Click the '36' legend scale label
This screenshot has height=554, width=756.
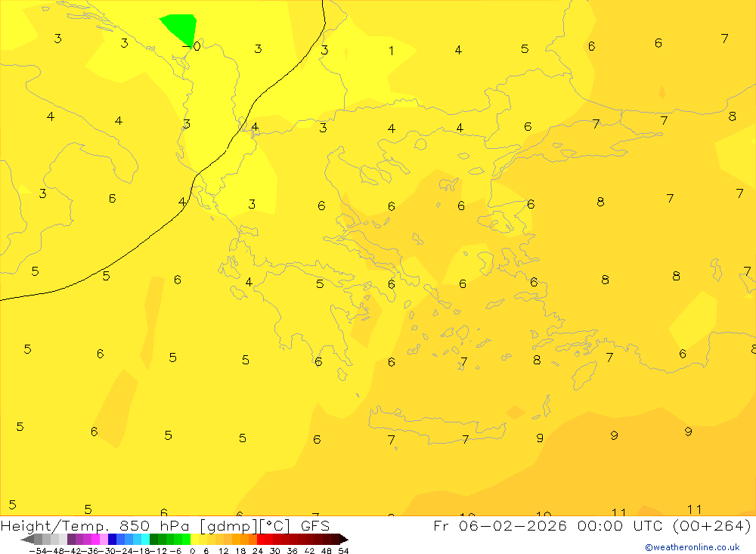[x=292, y=551]
